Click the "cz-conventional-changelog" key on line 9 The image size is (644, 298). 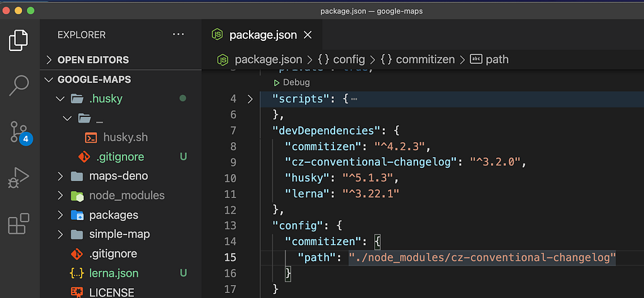point(371,163)
